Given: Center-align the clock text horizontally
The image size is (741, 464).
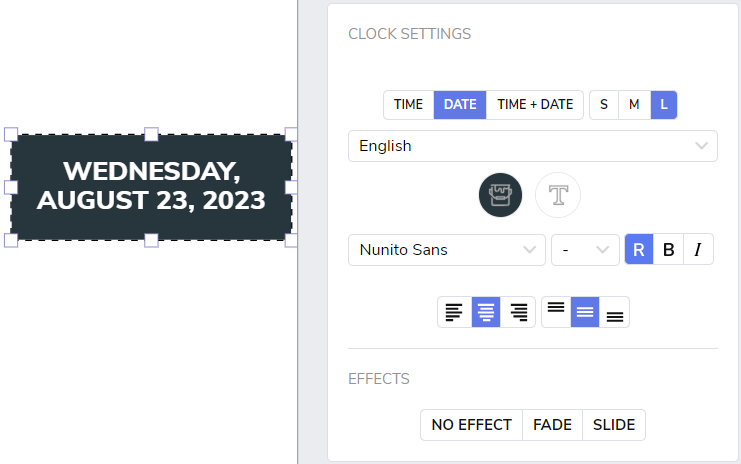Looking at the screenshot, I should (486, 312).
